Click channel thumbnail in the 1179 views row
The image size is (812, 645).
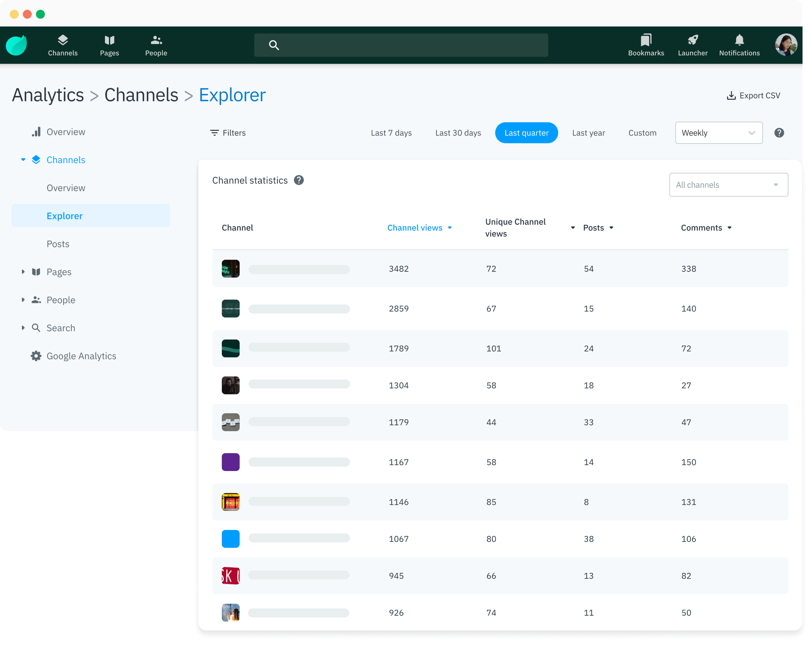tap(230, 422)
